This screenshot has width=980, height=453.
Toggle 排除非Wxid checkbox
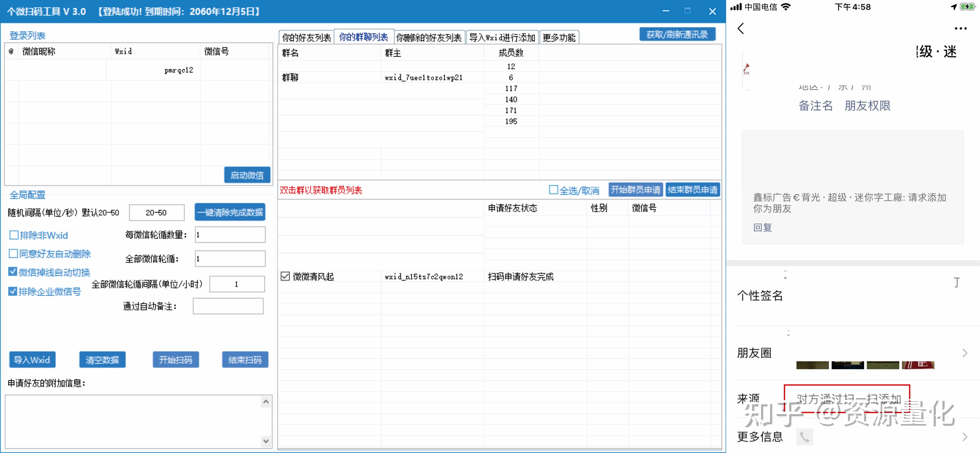pyautogui.click(x=14, y=235)
